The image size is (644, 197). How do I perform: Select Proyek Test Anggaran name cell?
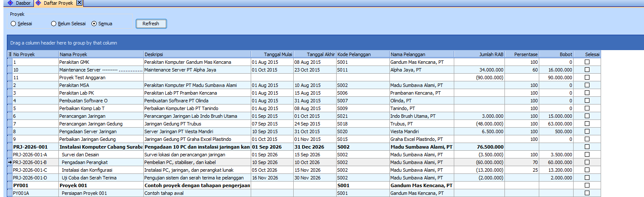(x=101, y=78)
